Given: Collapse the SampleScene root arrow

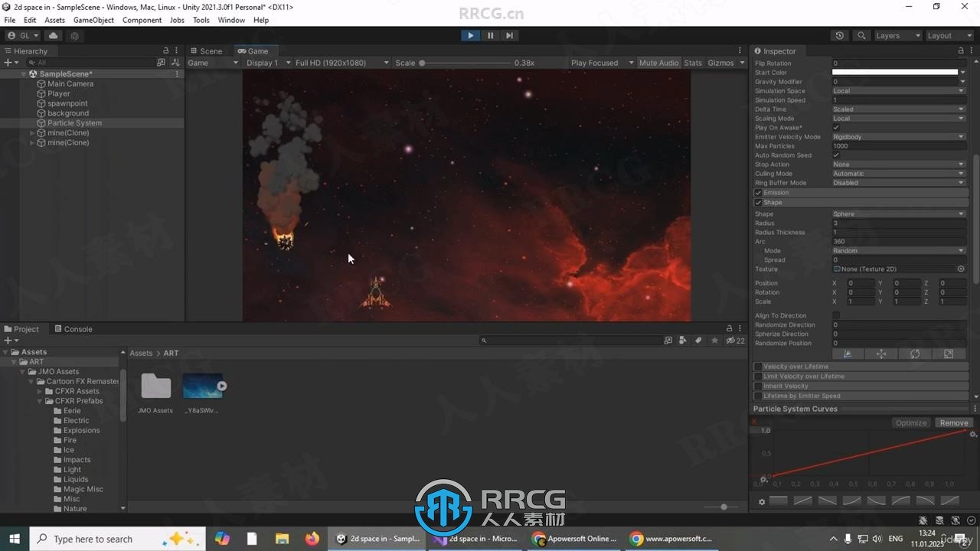Looking at the screenshot, I should coord(24,74).
